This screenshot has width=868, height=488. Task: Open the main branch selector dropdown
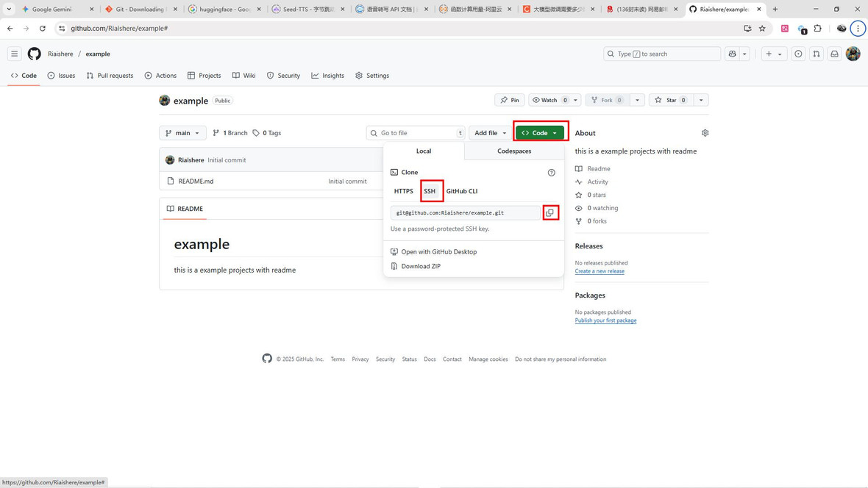[182, 133]
